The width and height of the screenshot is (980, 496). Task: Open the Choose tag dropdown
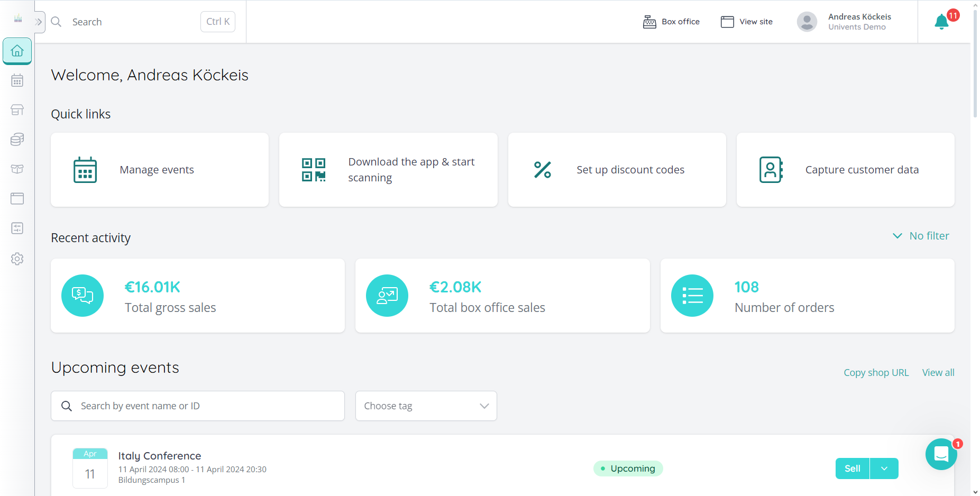click(425, 406)
